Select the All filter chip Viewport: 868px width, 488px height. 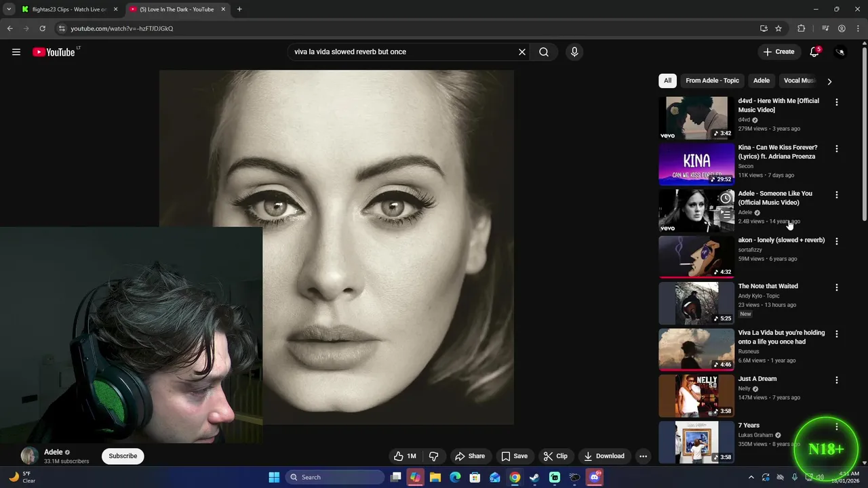tap(667, 81)
